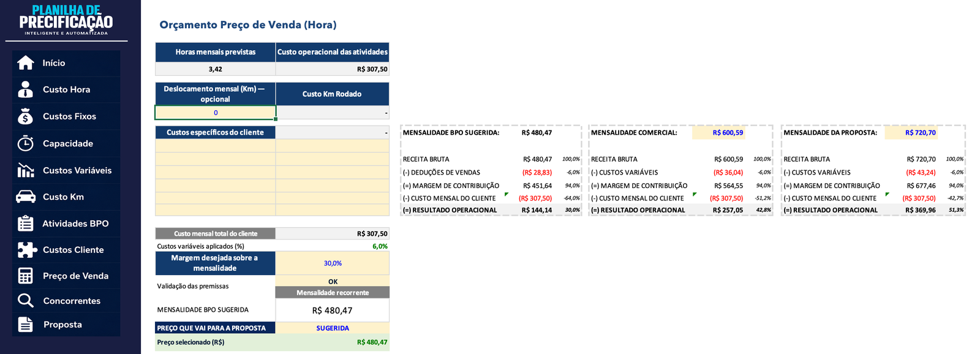This screenshot has height=354, width=980.
Task: Click the "Custo operacional das atividades" header
Action: (x=333, y=52)
